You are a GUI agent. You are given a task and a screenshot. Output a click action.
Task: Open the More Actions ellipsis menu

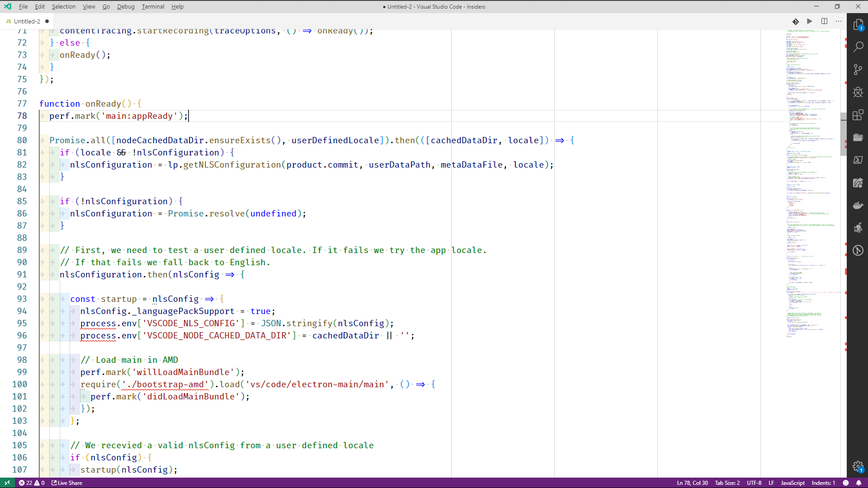839,21
